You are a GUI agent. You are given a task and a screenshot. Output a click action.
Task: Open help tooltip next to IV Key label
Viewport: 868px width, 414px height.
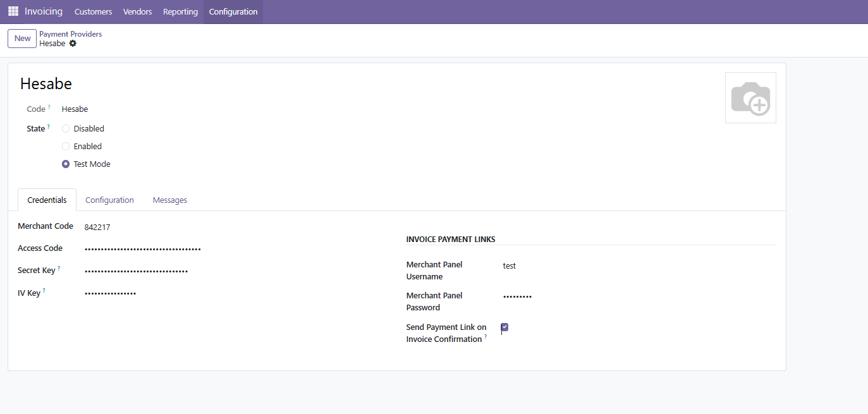[x=44, y=291]
